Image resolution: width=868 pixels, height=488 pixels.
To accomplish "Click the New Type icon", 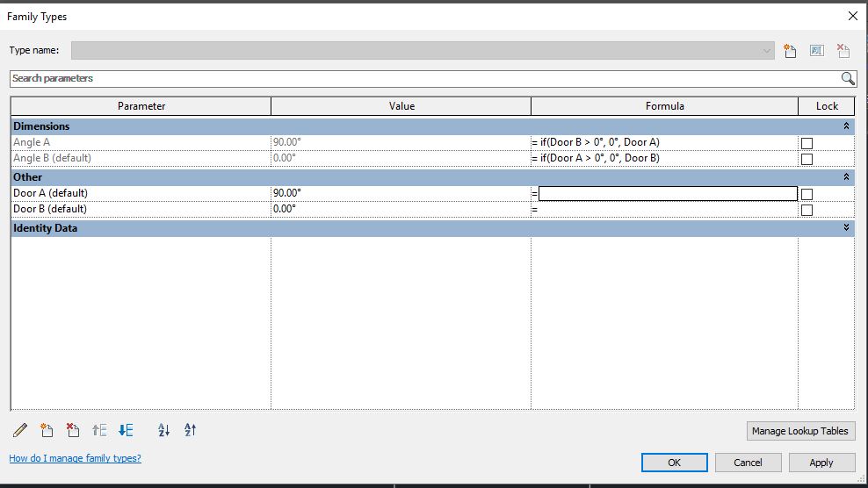I will (790, 51).
